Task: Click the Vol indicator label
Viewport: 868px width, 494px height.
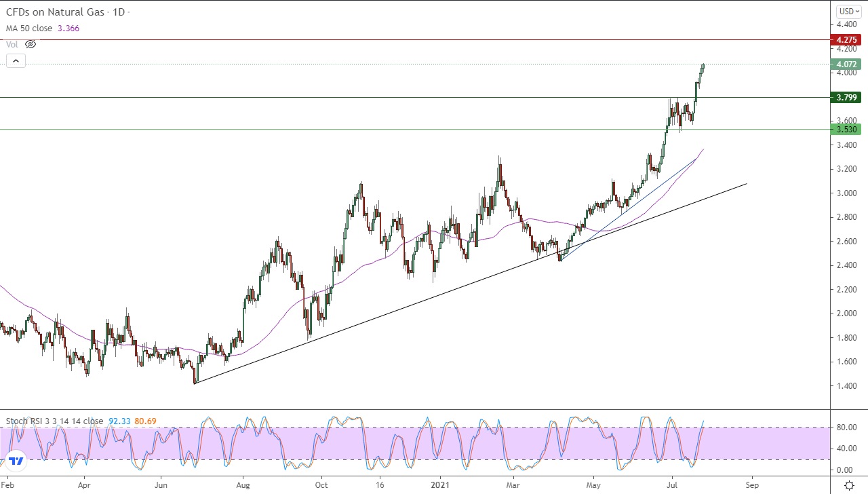Action: [x=12, y=44]
